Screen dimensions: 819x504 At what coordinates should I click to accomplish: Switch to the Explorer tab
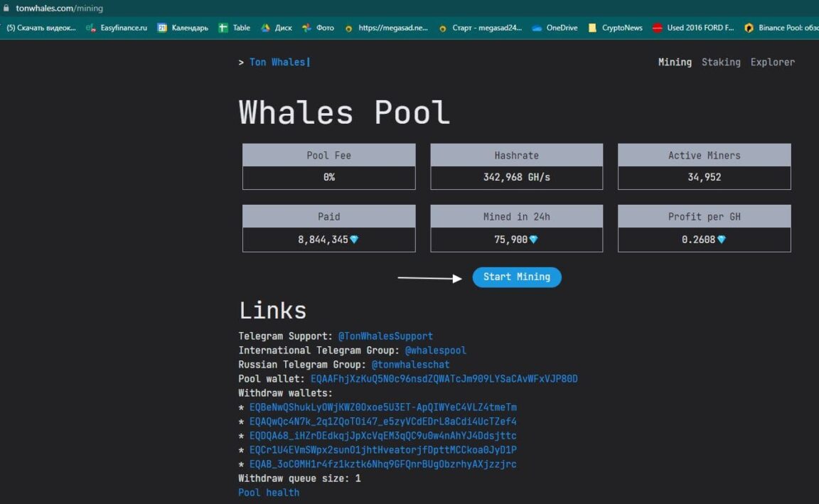[x=773, y=62]
